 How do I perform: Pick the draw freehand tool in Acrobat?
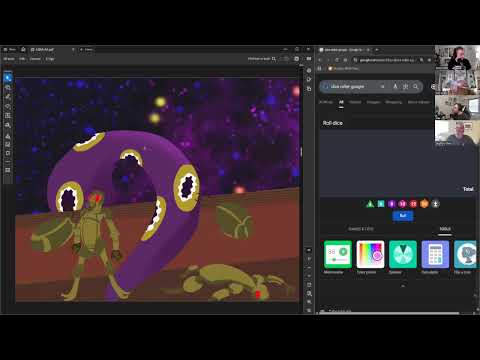[8, 106]
